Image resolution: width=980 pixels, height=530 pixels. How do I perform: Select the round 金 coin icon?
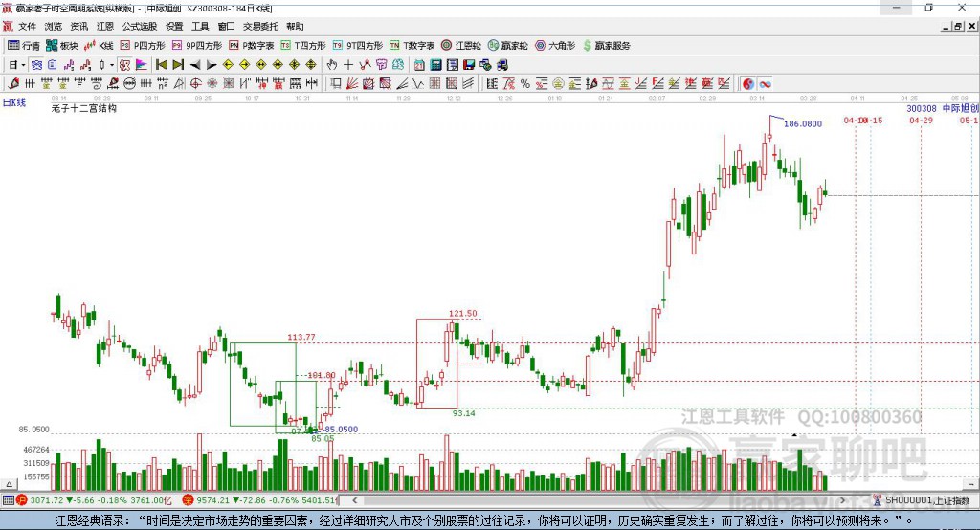pyautogui.click(x=558, y=84)
